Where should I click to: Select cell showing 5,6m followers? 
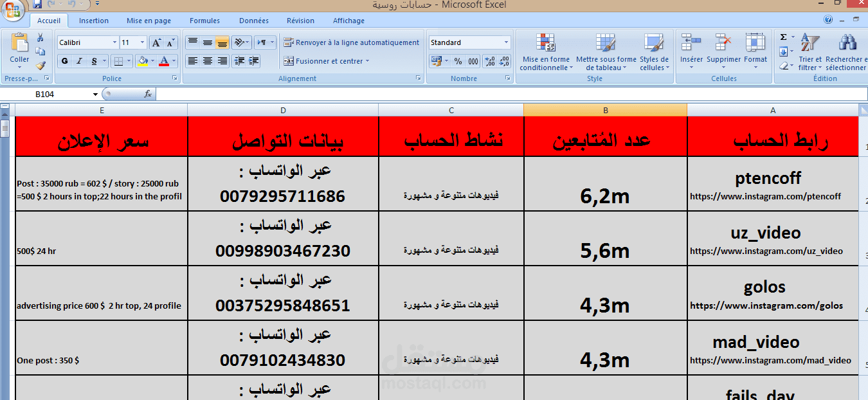coord(605,239)
